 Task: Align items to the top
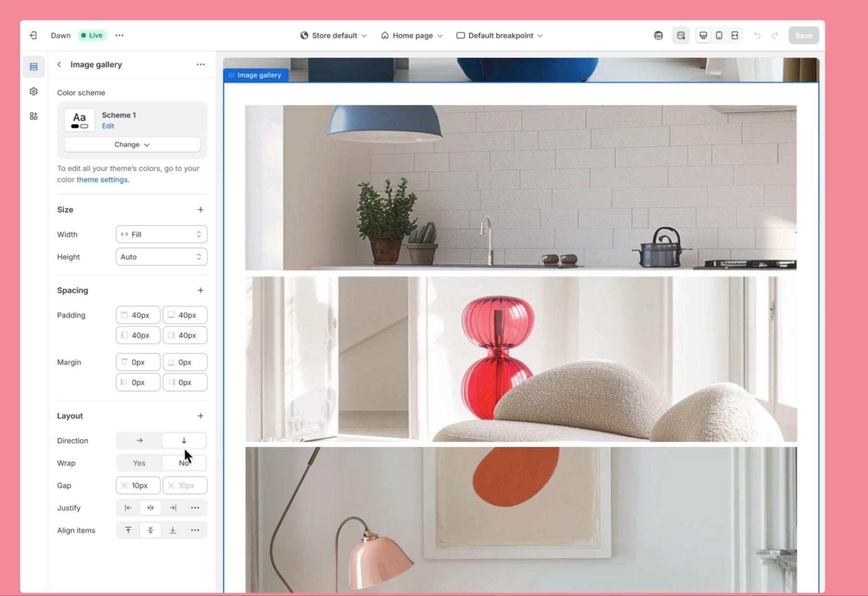click(128, 530)
